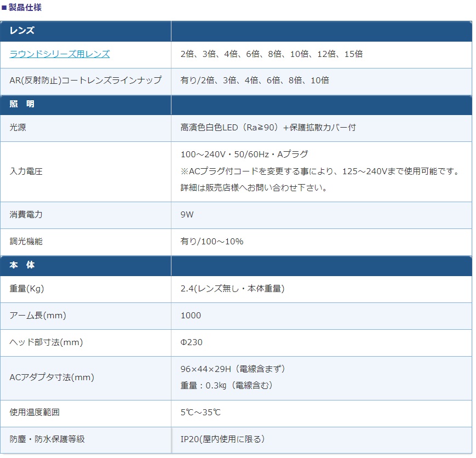Click the 照明 section header
This screenshot has width=476, height=458.
tap(22, 104)
